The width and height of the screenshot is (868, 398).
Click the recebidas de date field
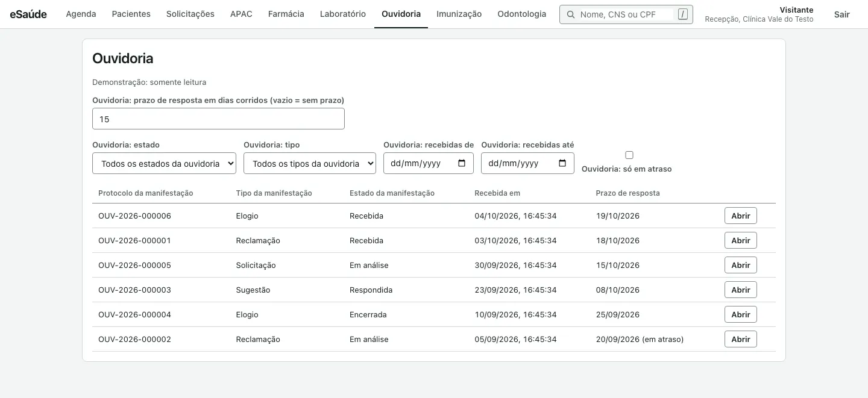point(429,163)
